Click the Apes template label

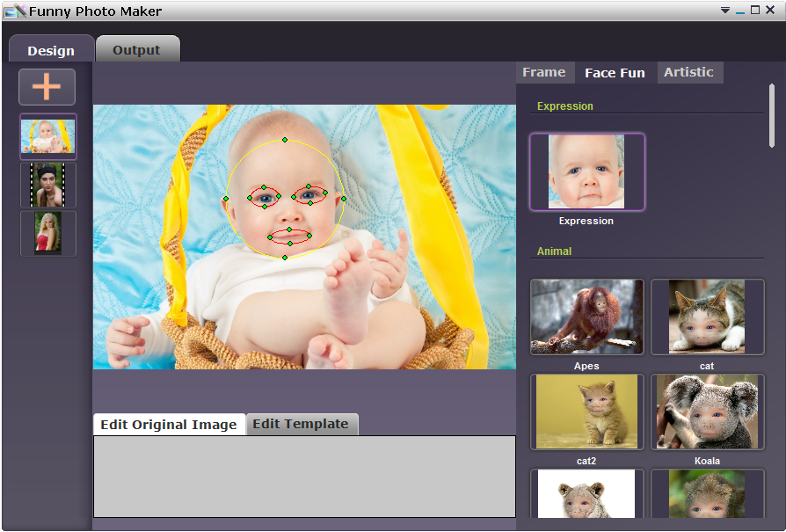(x=586, y=366)
